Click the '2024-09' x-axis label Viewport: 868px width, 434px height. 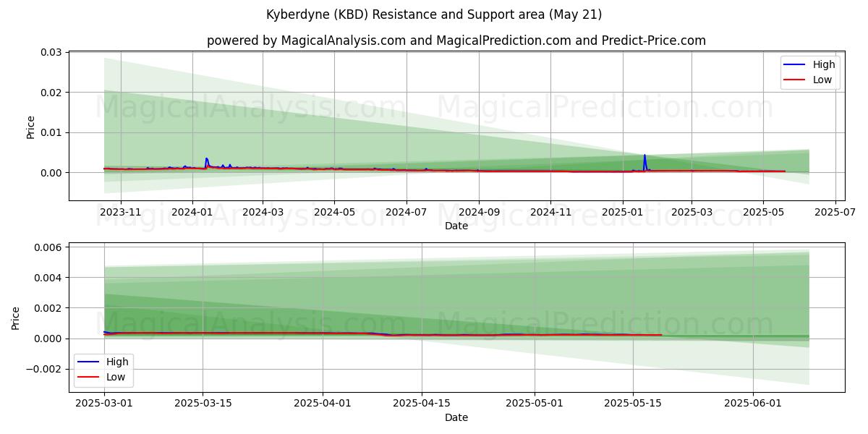[479, 213]
